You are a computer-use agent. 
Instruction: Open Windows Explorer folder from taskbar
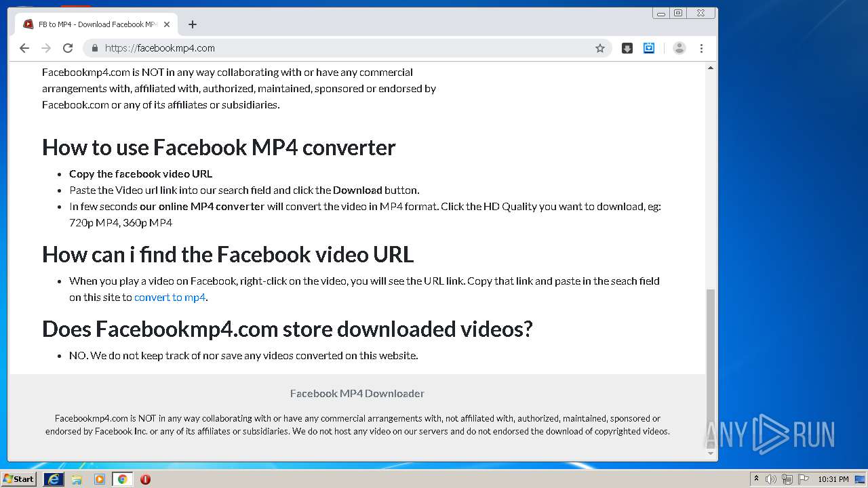77,479
